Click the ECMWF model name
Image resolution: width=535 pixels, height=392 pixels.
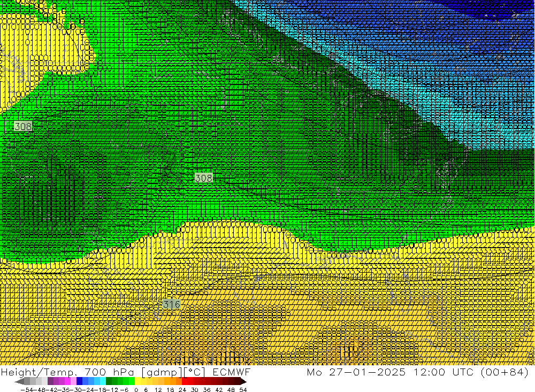click(232, 372)
